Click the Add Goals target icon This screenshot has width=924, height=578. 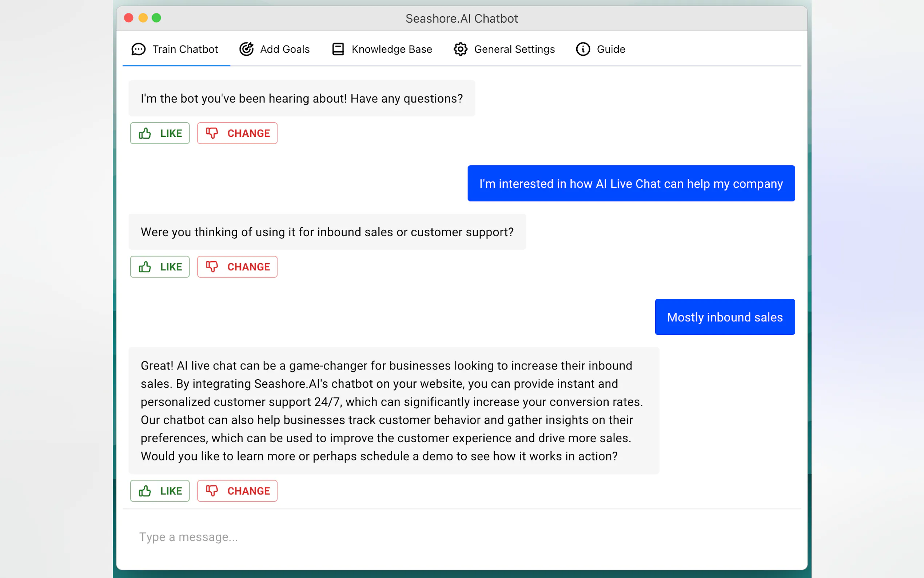pyautogui.click(x=246, y=49)
